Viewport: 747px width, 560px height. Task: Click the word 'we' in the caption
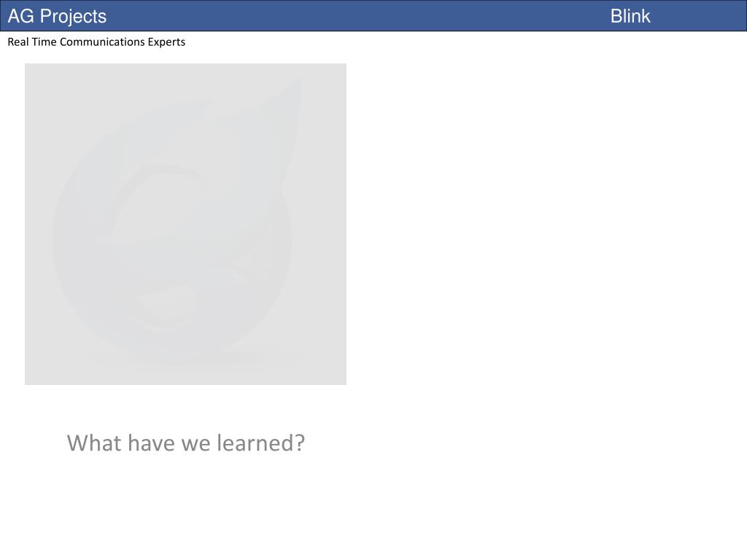coord(196,446)
